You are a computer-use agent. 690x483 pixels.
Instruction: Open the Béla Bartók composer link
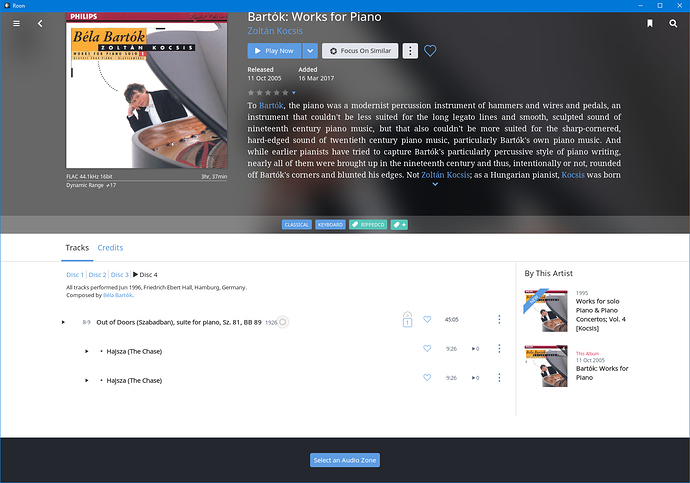117,295
